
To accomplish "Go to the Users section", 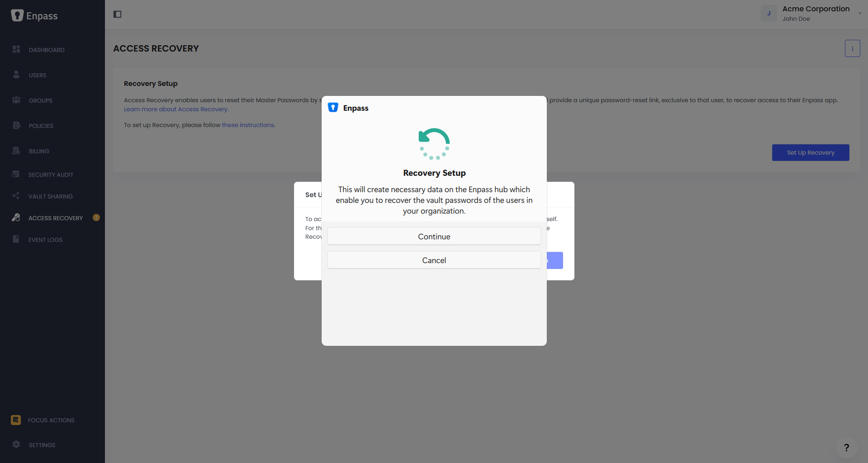I will 38,75.
